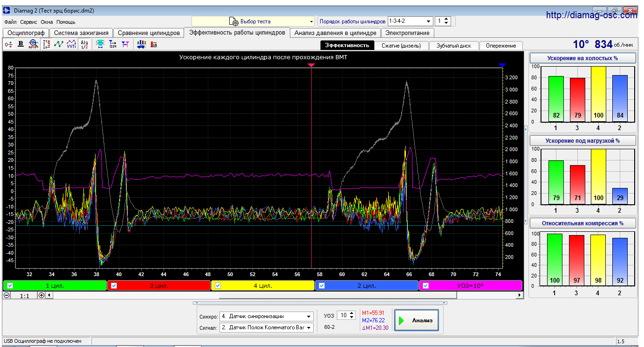Click the УОЗ value spinner arrows

tap(351, 315)
